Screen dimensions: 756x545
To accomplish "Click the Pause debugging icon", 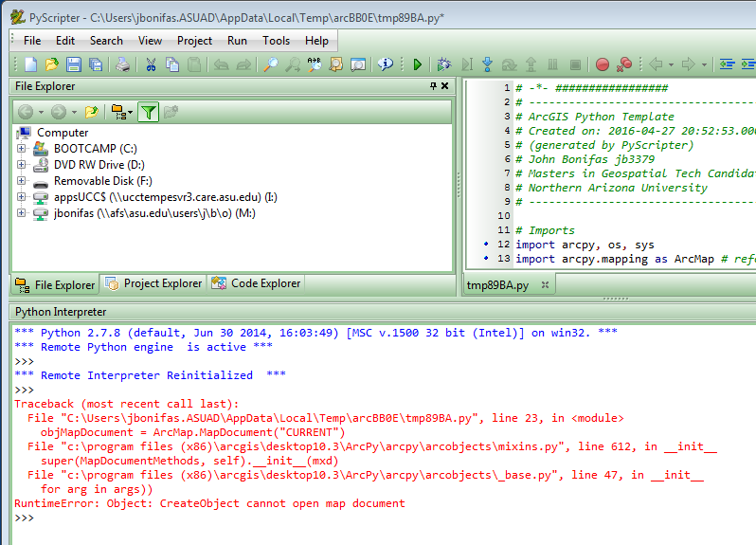I will click(552, 64).
